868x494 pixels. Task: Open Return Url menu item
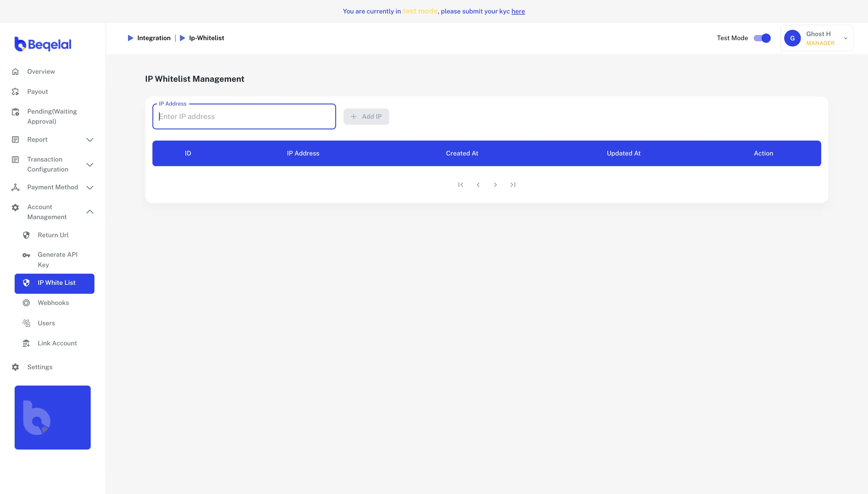(53, 235)
